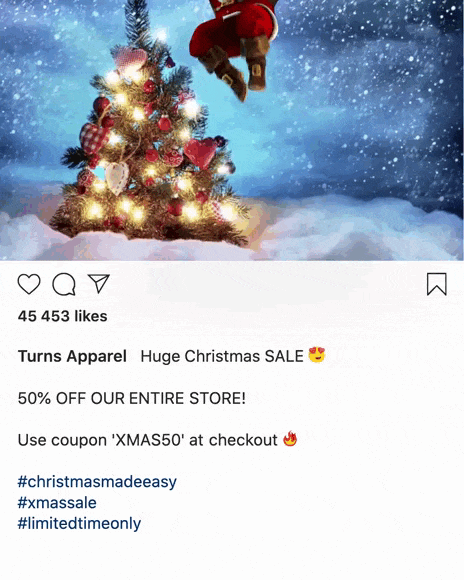Click the white heart ornament on the tree

(x=117, y=178)
